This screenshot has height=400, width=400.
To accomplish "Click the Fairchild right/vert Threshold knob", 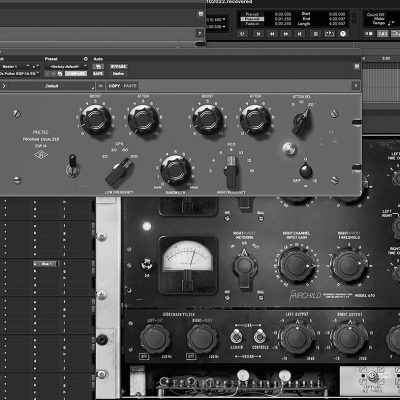I will [349, 265].
